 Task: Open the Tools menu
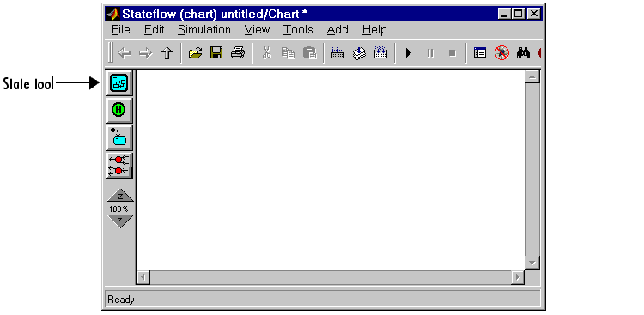(298, 30)
